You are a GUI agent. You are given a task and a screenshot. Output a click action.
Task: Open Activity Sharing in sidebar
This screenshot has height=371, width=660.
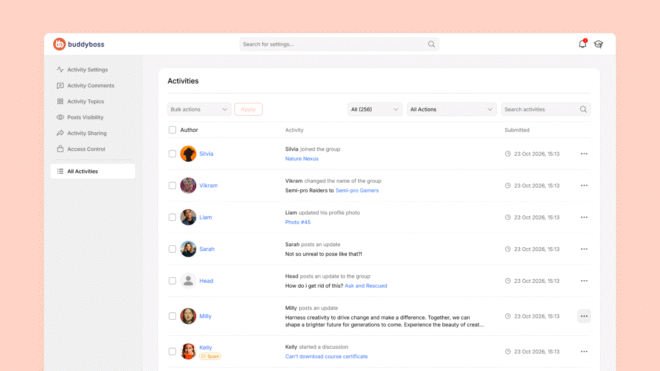pos(87,133)
